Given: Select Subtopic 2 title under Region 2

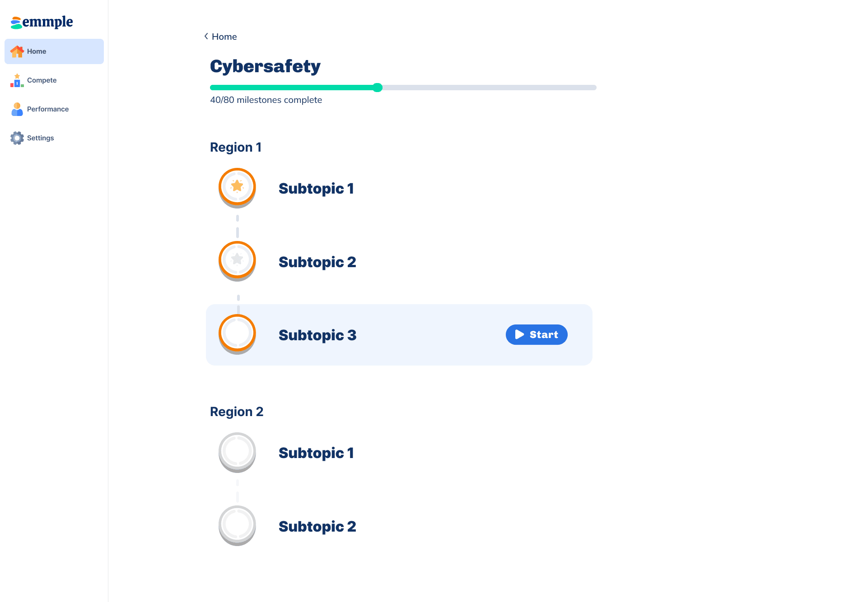Looking at the screenshot, I should (317, 527).
